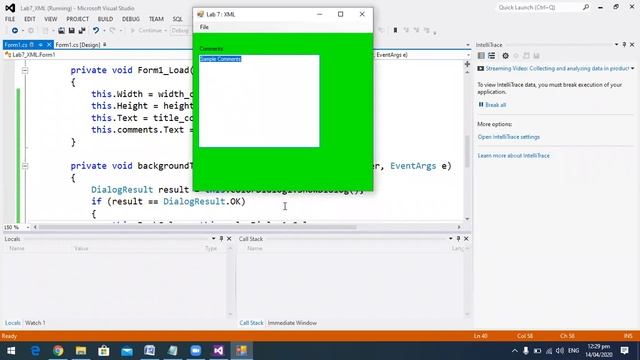Open File Explorer from taskbar

click(x=81, y=351)
